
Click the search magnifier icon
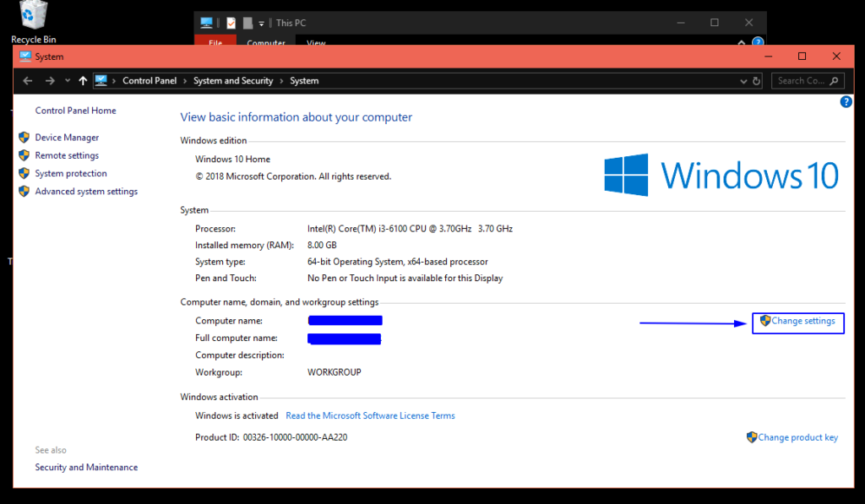click(834, 80)
